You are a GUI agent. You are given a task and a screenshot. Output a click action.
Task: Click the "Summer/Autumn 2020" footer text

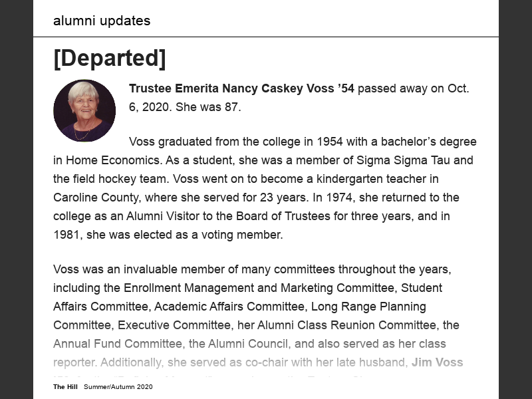tap(118, 386)
